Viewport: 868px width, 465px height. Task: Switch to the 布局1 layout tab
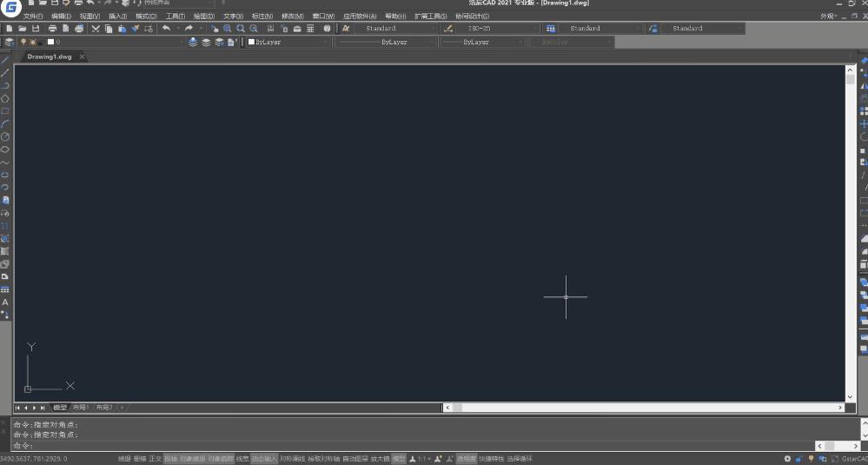(x=81, y=408)
